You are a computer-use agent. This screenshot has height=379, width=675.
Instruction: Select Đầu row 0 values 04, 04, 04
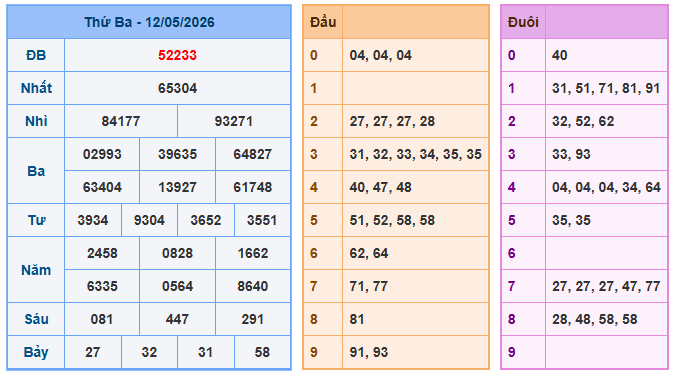point(381,55)
